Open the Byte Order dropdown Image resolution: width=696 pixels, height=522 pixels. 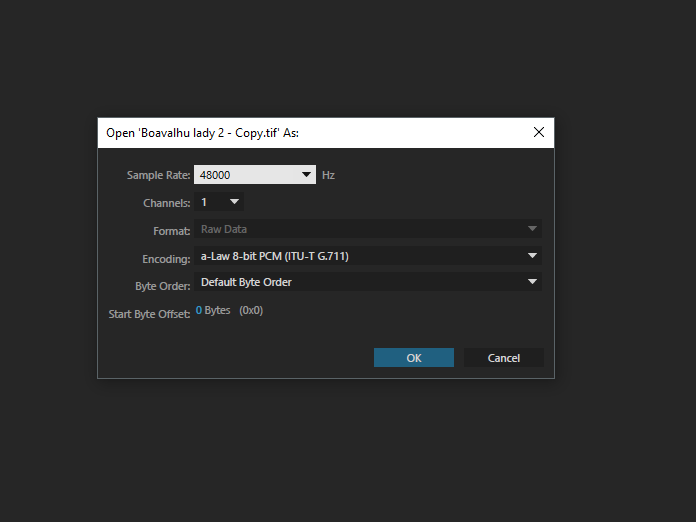368,282
